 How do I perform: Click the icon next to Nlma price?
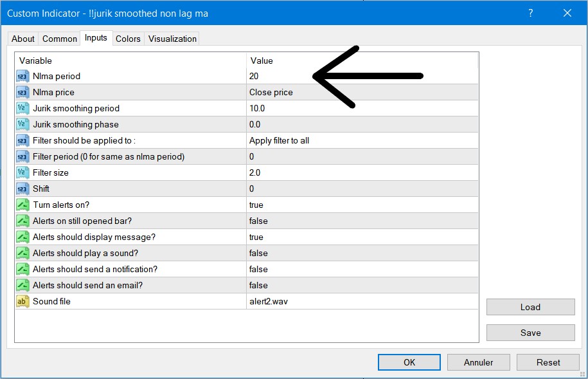pyautogui.click(x=22, y=92)
